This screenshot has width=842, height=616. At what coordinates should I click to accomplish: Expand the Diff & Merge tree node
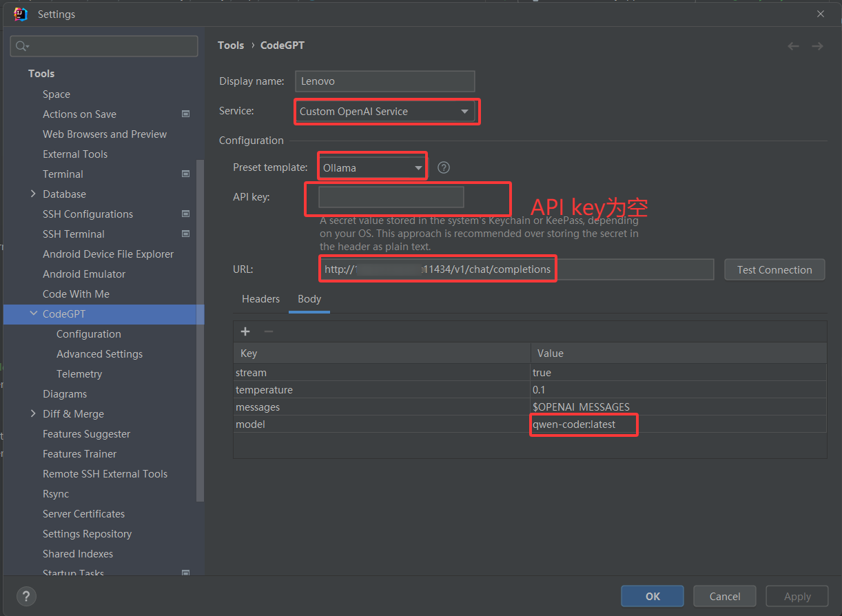coord(33,413)
